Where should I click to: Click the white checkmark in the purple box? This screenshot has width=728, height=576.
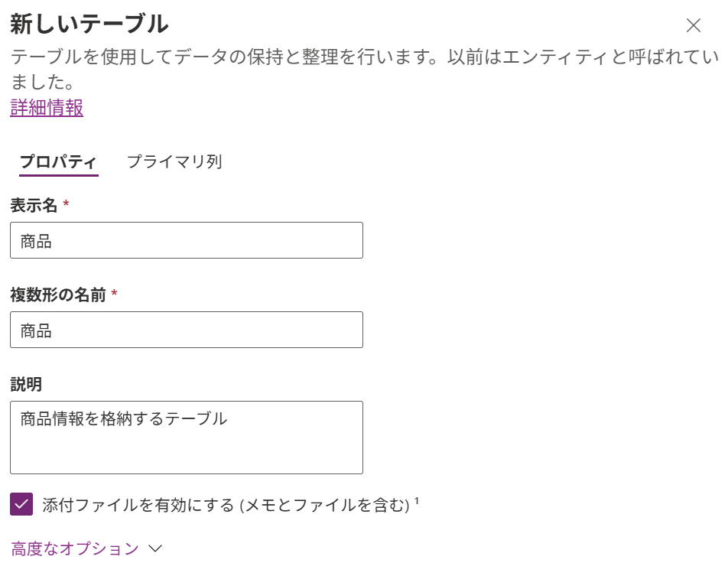[x=21, y=504]
